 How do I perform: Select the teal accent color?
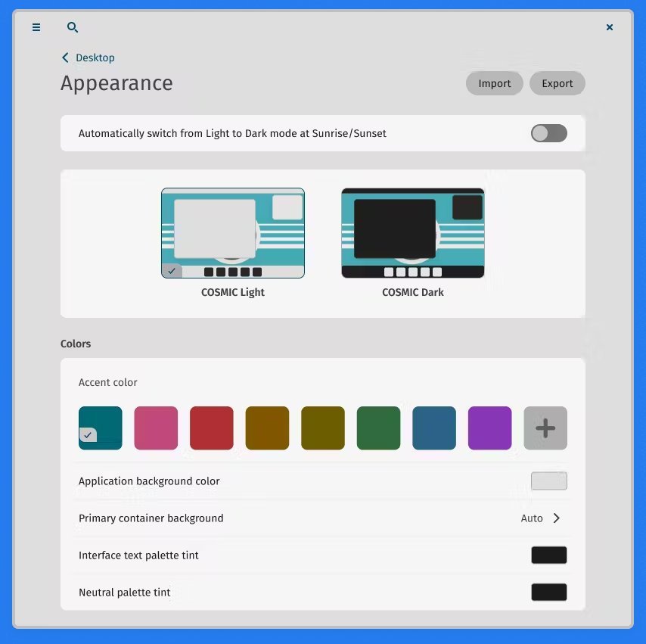pyautogui.click(x=101, y=428)
